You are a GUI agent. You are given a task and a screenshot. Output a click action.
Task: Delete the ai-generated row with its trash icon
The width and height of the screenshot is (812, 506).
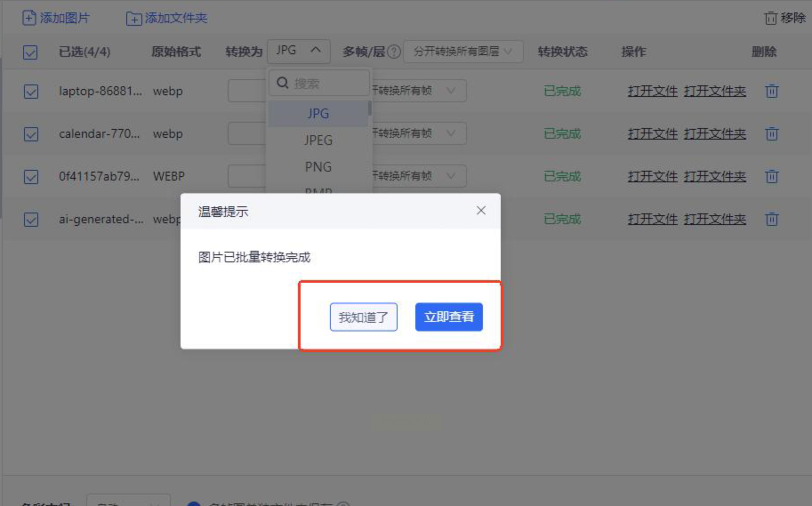772,219
